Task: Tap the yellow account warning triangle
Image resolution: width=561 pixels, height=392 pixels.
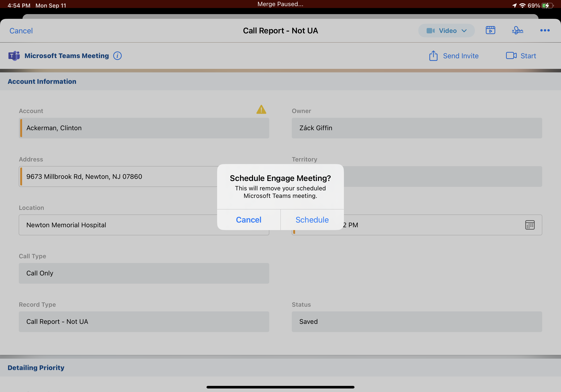Action: (x=261, y=110)
